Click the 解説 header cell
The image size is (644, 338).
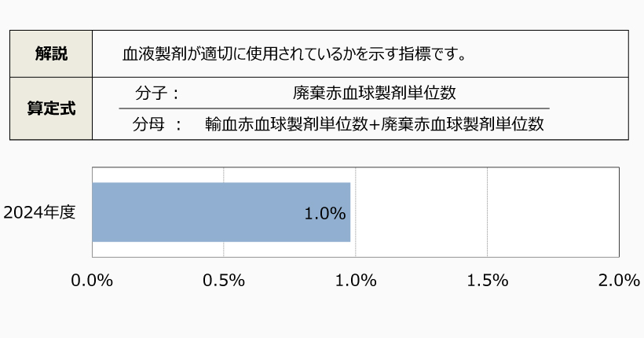(51, 54)
